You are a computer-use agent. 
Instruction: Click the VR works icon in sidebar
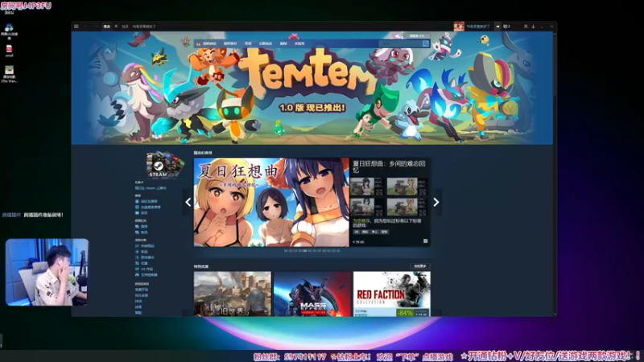pos(137,269)
